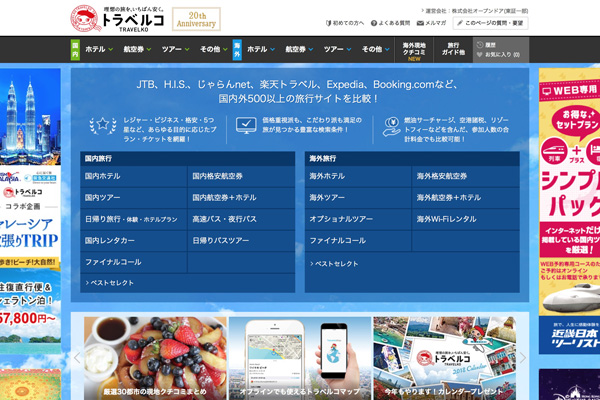The image size is (600, 400).
Task: Click このページの質問・要望 pencil button
Action: [491, 23]
